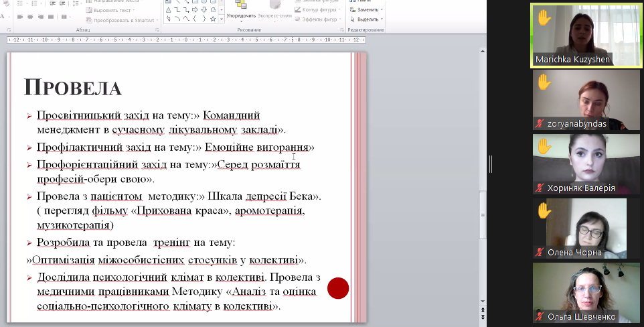Click the Select (Выделить) command
The image size is (644, 327).
366,19
